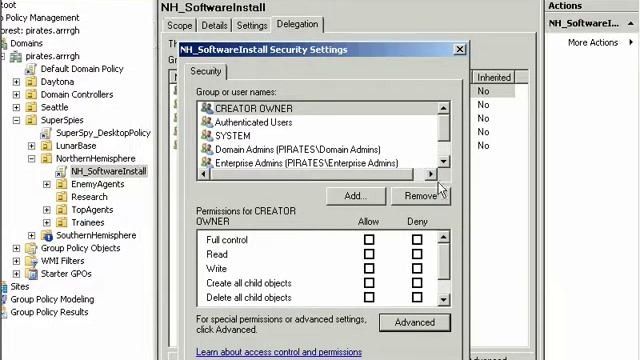Collapse the NH_SoftwareI... Actions section arrow
Image resolution: width=640 pixels, height=360 pixels.
(x=631, y=23)
